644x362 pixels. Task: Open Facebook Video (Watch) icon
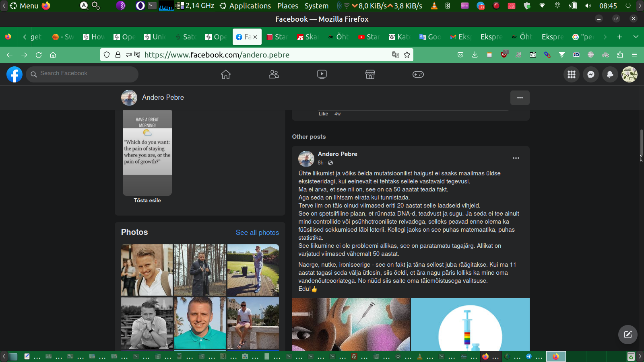(x=322, y=74)
